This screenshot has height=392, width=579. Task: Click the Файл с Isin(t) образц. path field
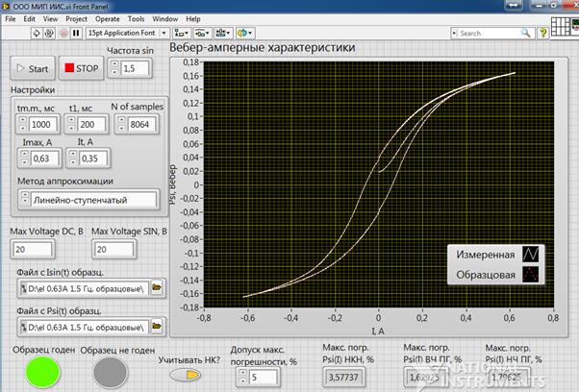point(84,288)
